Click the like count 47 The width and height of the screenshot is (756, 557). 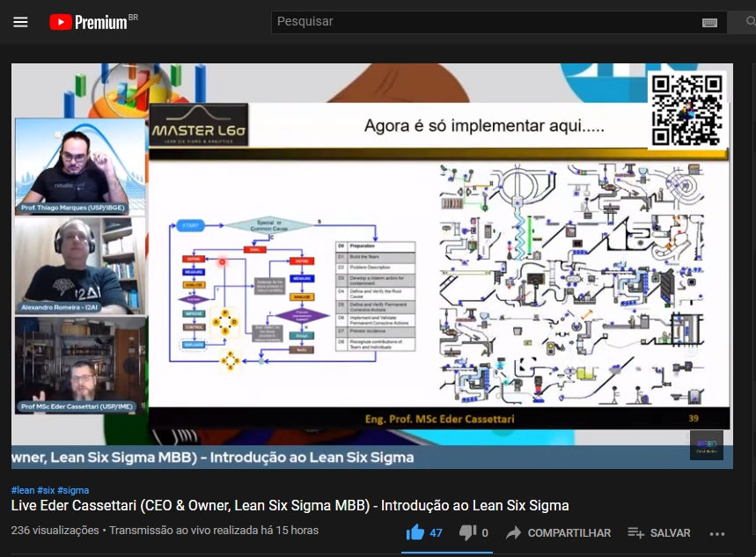436,533
